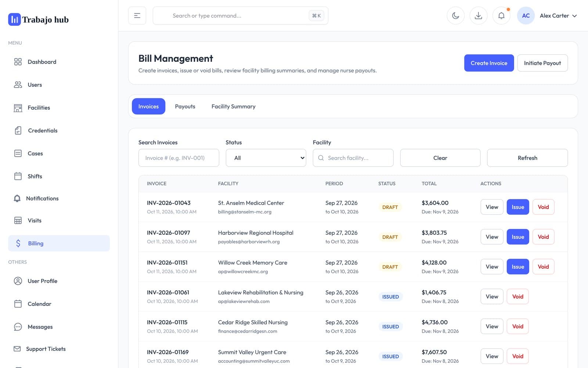Image resolution: width=588 pixels, height=368 pixels.
Task: Focus the top command search bar
Action: 240,15
